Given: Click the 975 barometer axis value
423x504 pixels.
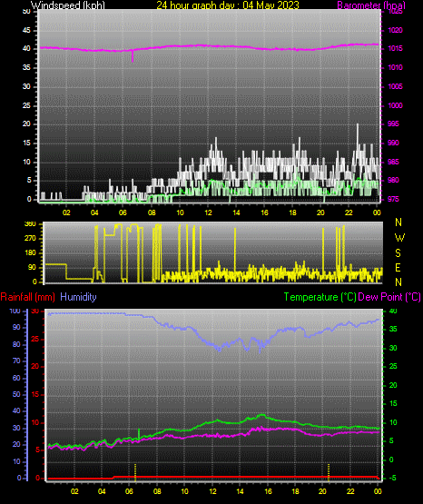Looking at the screenshot, I should (x=393, y=199).
